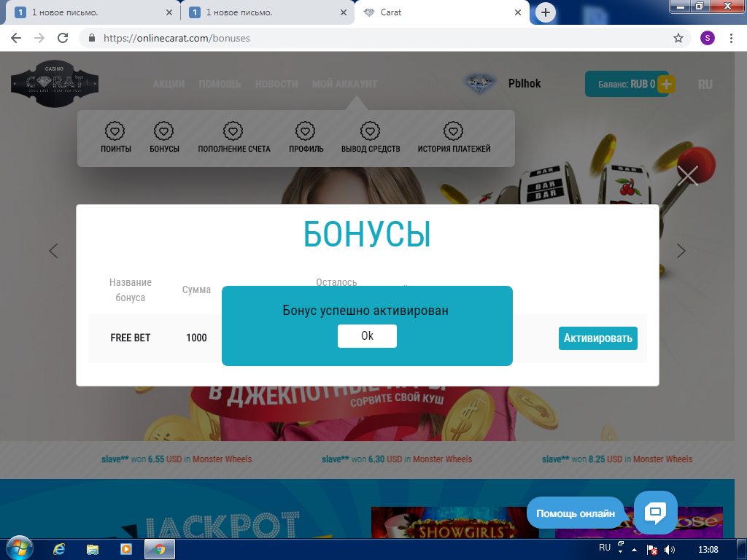Click the diamond avatar next to Pblhok
The image size is (747, 560).
coord(480,83)
